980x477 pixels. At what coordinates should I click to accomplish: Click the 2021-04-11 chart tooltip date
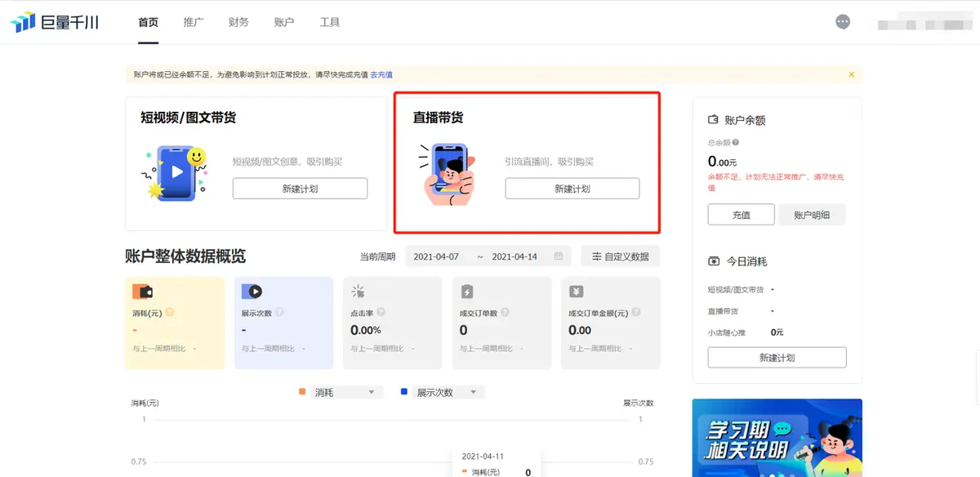click(481, 457)
